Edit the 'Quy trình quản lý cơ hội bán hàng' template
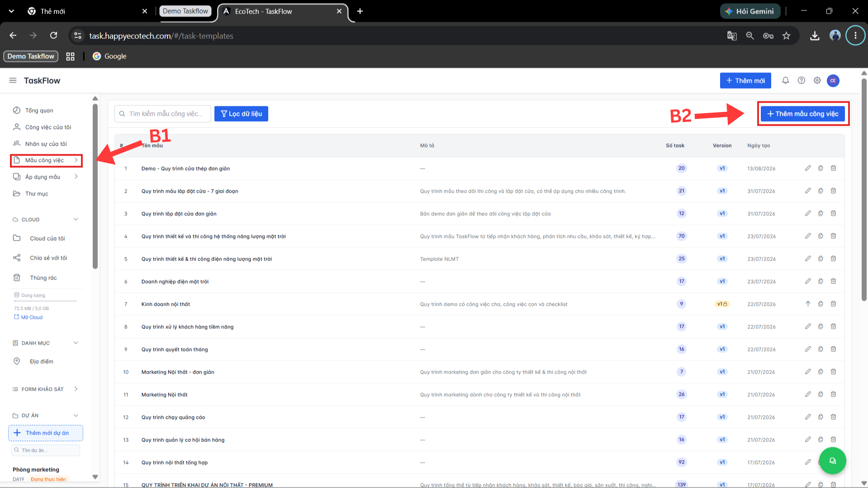 808,440
